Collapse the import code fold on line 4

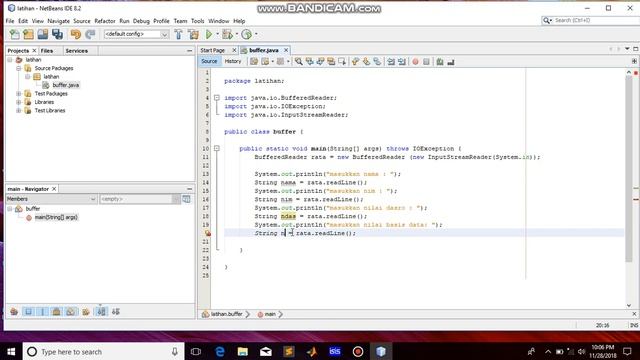217,98
